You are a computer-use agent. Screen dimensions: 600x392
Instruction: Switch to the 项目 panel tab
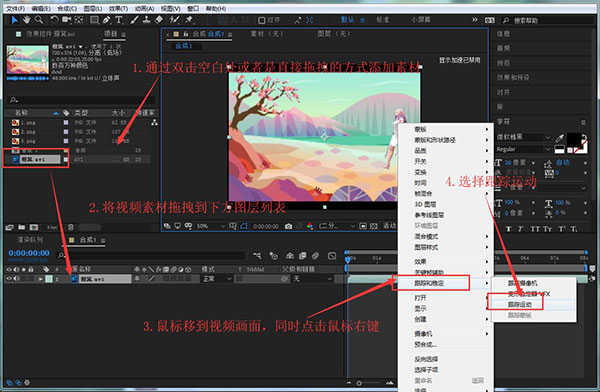[x=111, y=34]
